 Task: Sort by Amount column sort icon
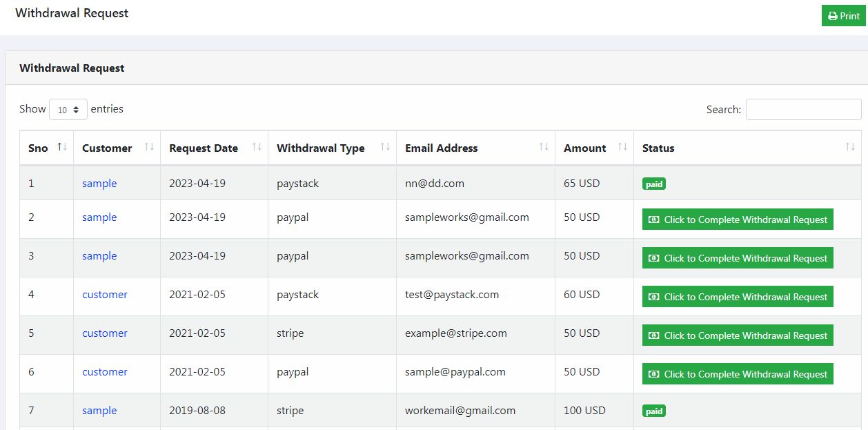(622, 147)
